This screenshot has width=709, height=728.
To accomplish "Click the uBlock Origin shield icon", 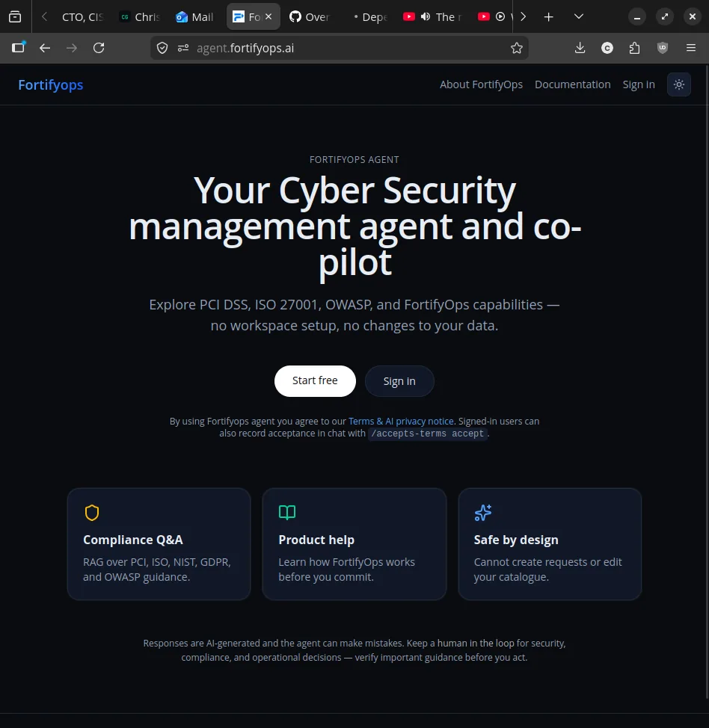I will tap(663, 48).
